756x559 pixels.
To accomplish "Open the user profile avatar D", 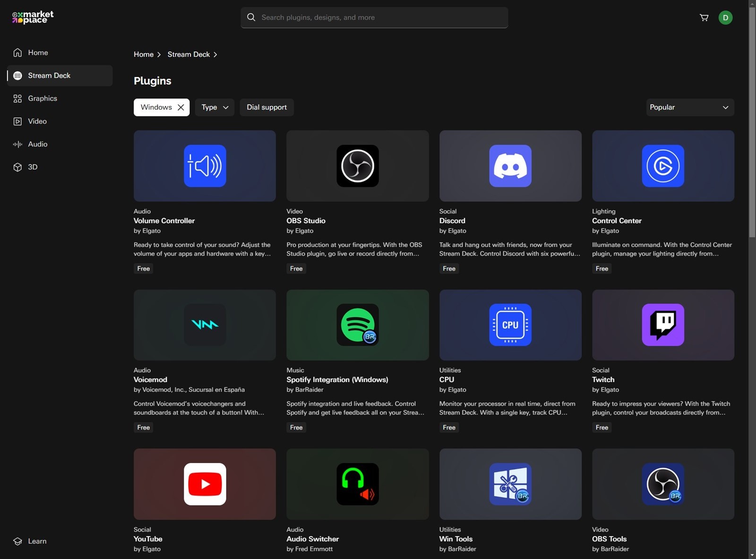I will (x=725, y=17).
